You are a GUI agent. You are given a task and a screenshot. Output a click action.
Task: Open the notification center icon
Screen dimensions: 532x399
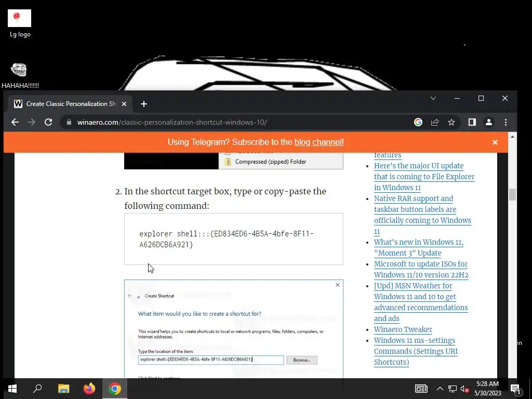[515, 389]
